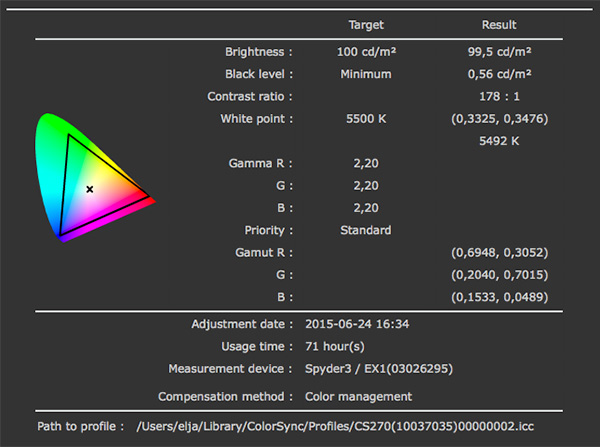The height and width of the screenshot is (447, 600).
Task: Click the Gamma R label
Action: [261, 163]
